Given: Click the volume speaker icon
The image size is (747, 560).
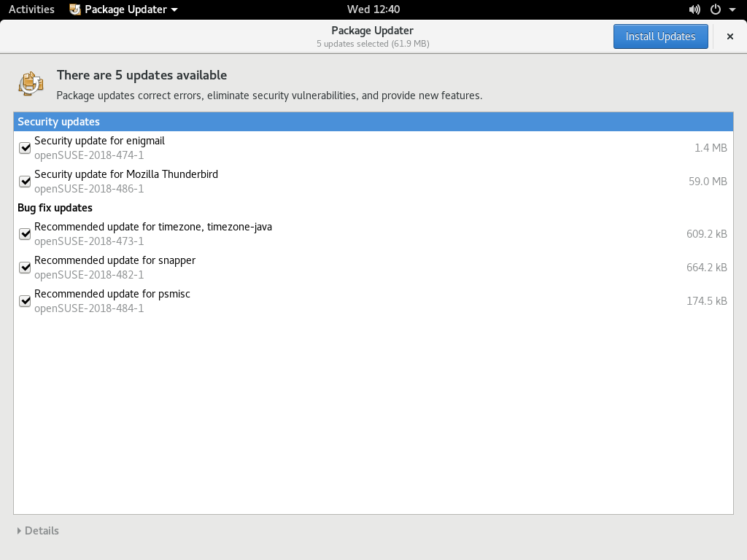Looking at the screenshot, I should point(694,9).
